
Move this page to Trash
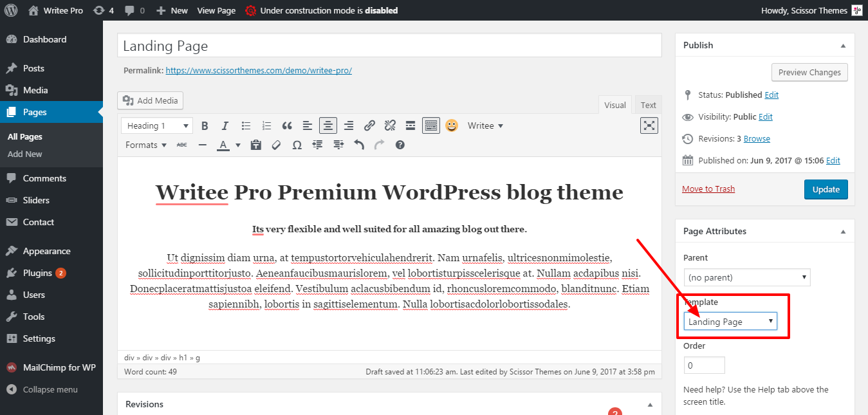tap(708, 189)
